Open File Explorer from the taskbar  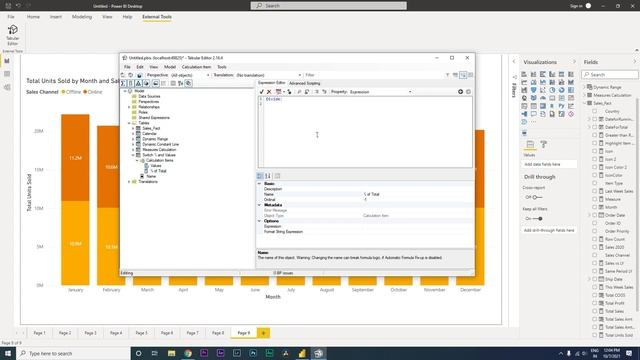pyautogui.click(x=171, y=353)
